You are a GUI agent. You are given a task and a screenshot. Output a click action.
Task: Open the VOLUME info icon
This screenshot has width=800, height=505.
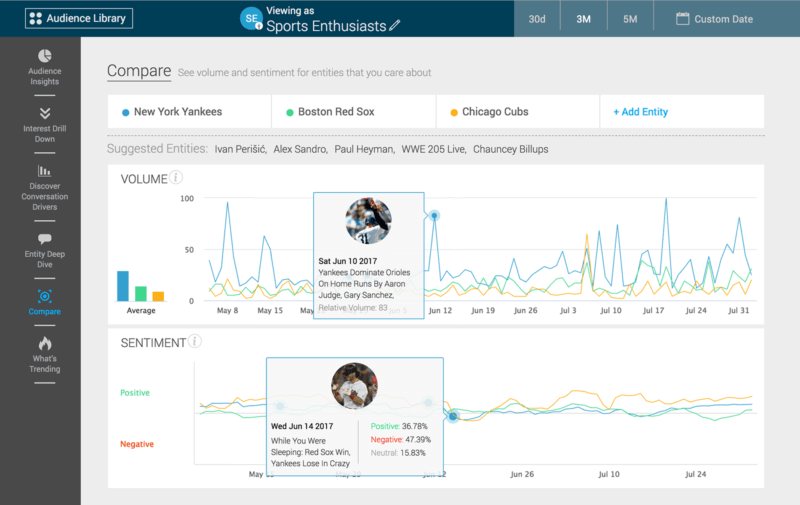tap(176, 178)
